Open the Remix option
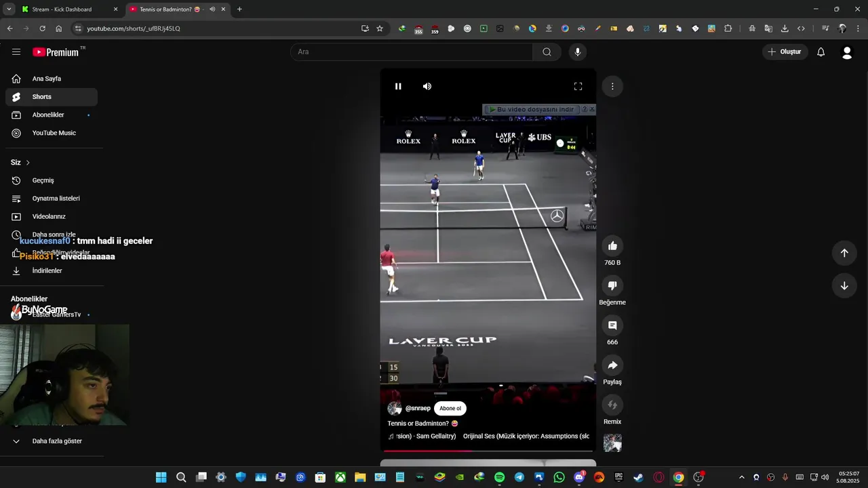The height and width of the screenshot is (488, 868). tap(612, 405)
